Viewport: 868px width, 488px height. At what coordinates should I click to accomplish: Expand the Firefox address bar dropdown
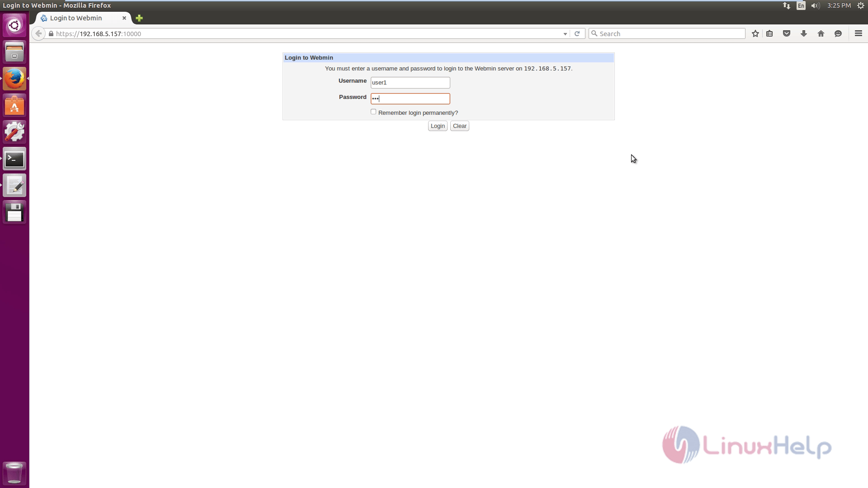[565, 33]
